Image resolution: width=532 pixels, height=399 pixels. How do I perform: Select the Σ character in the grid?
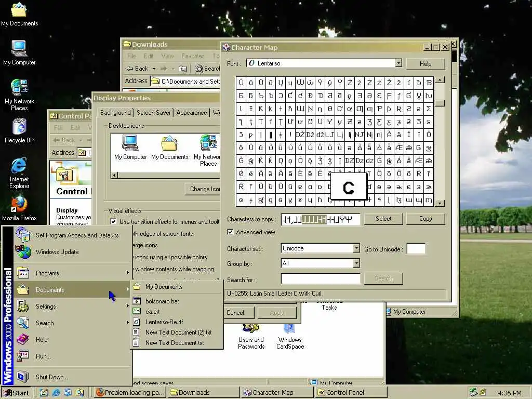(x=429, y=109)
